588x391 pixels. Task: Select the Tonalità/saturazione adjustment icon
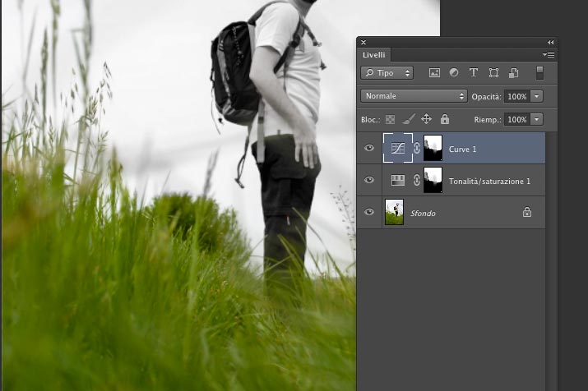398,180
